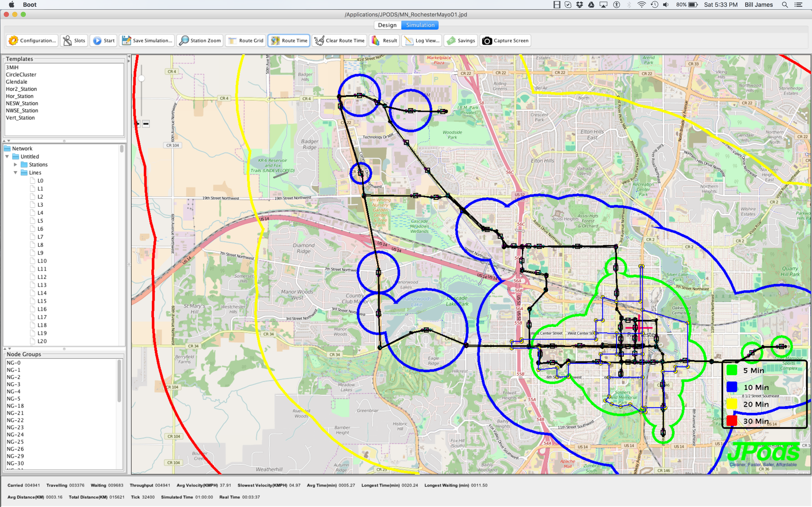Image resolution: width=812 pixels, height=507 pixels.
Task: Activate Station Zoom magnifier tool
Action: (x=184, y=41)
